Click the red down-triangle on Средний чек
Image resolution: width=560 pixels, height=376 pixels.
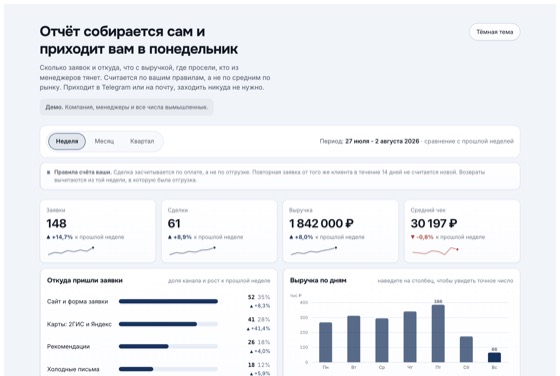coord(413,237)
